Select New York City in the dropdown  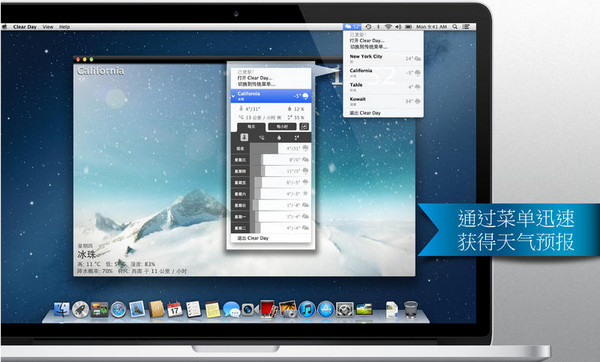point(383,58)
